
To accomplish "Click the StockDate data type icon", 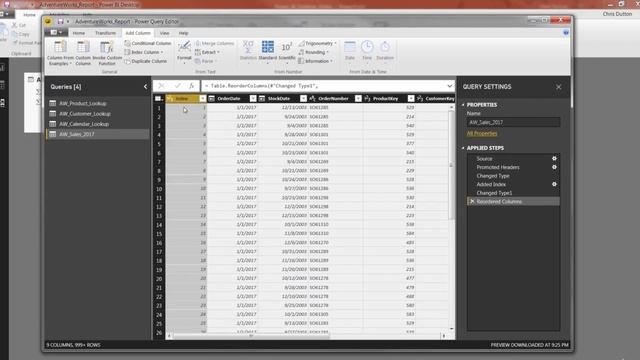I will (x=262, y=98).
